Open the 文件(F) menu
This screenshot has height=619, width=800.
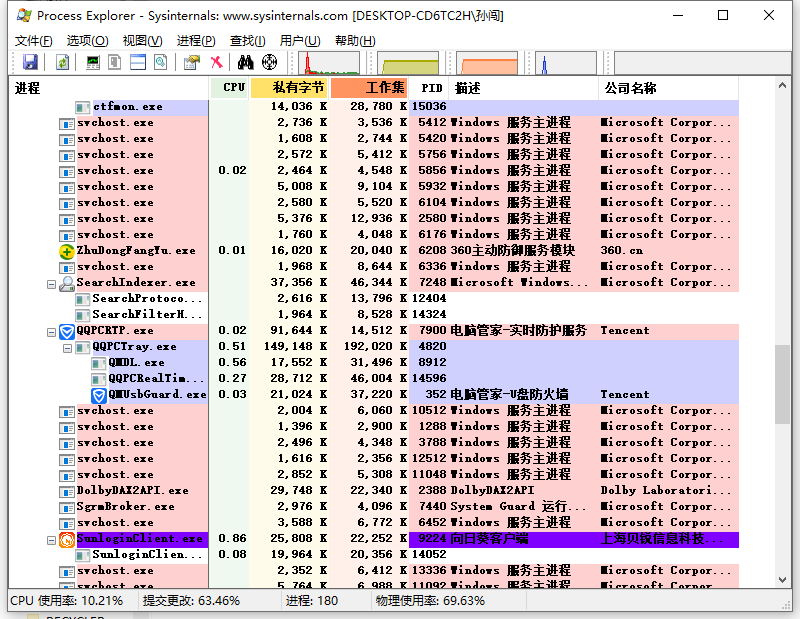(x=34, y=41)
